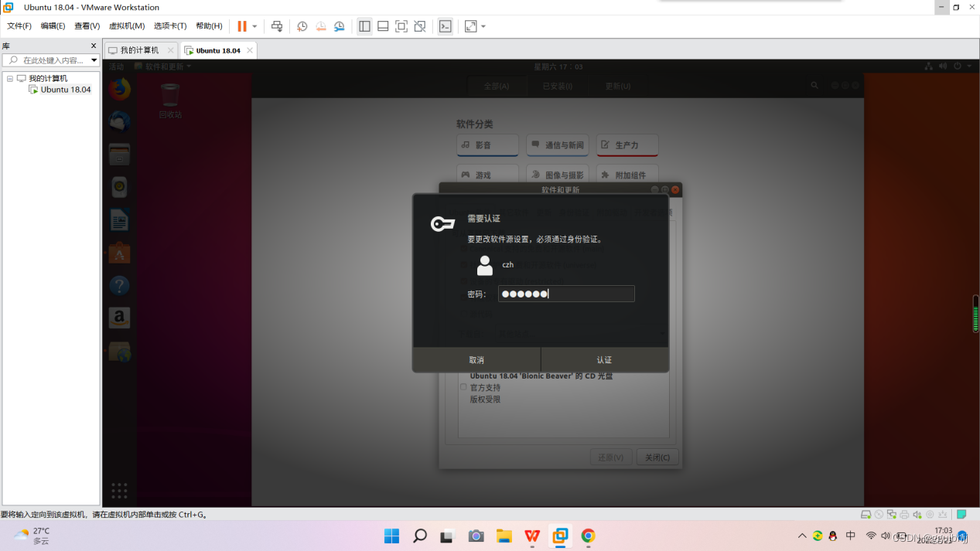Enter full screen mode from the toolbar
Viewport: 980px width, 551px height.
coord(401,26)
